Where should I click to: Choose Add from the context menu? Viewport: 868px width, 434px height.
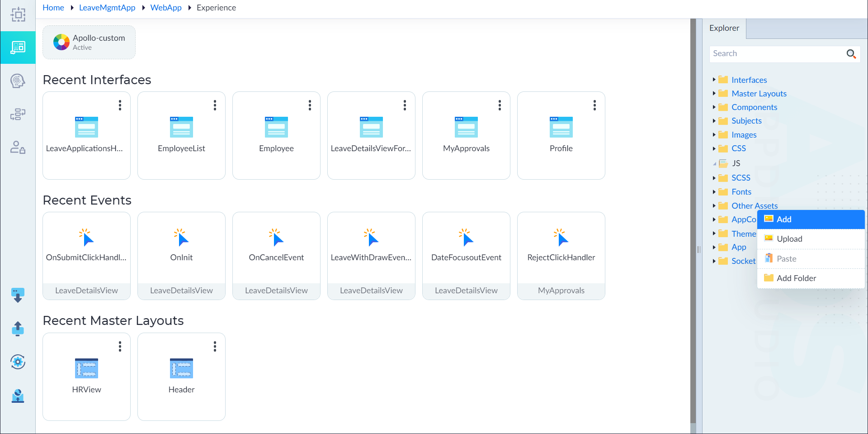pyautogui.click(x=811, y=219)
